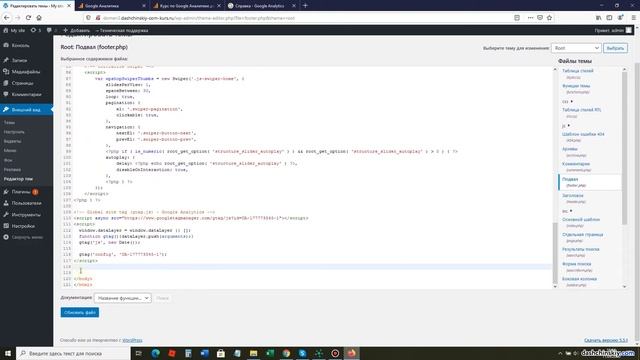640x360 pixels.
Task: Click the Windows taskbar search box
Action: (73, 353)
